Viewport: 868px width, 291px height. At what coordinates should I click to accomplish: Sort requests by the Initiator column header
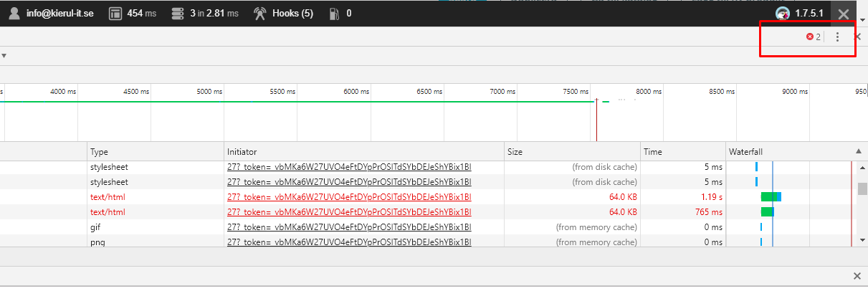364,152
